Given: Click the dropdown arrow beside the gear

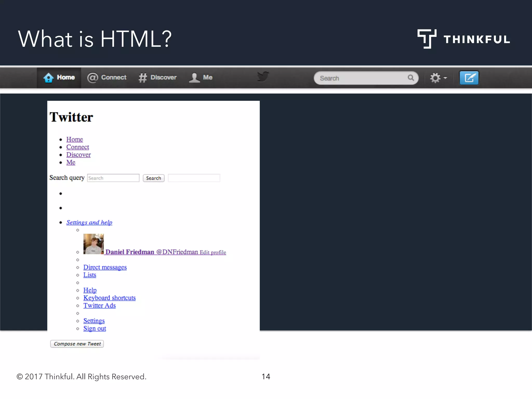Looking at the screenshot, I should pyautogui.click(x=445, y=78).
